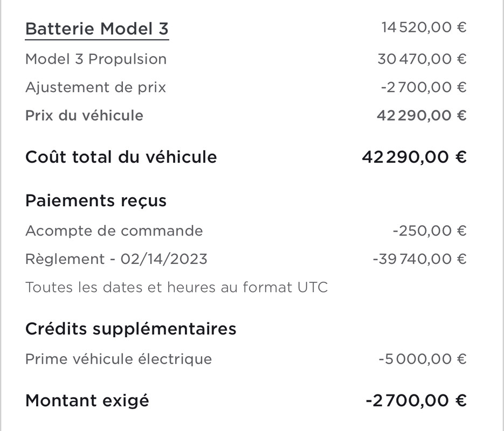Click the Règlement - 02/14/2023 entry
The width and height of the screenshot is (504, 431).
(x=116, y=259)
